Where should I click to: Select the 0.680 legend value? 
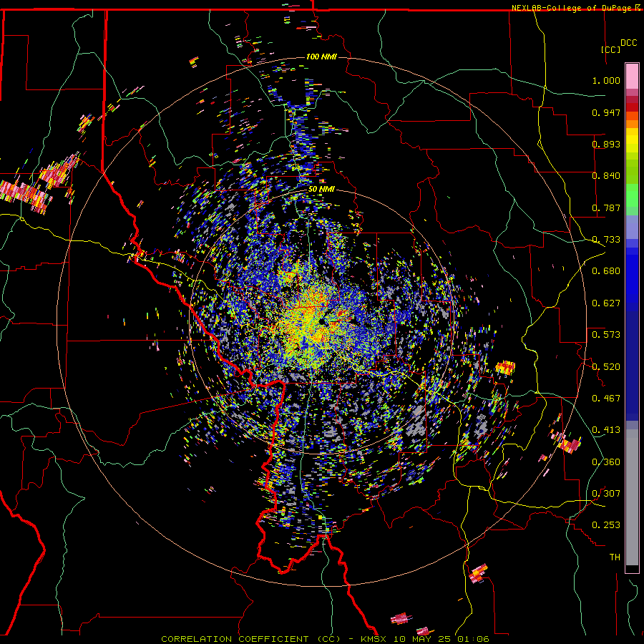click(x=606, y=271)
